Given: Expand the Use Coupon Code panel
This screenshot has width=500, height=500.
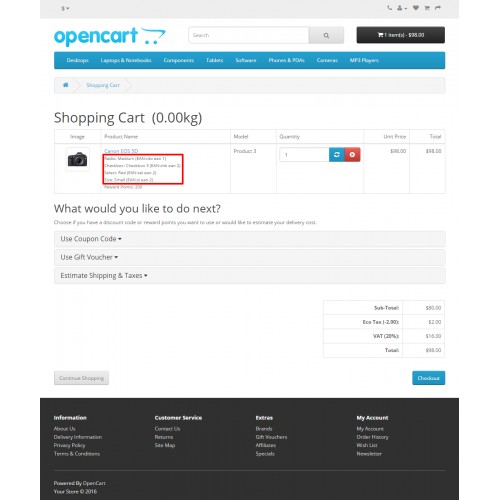Looking at the screenshot, I should [91, 239].
